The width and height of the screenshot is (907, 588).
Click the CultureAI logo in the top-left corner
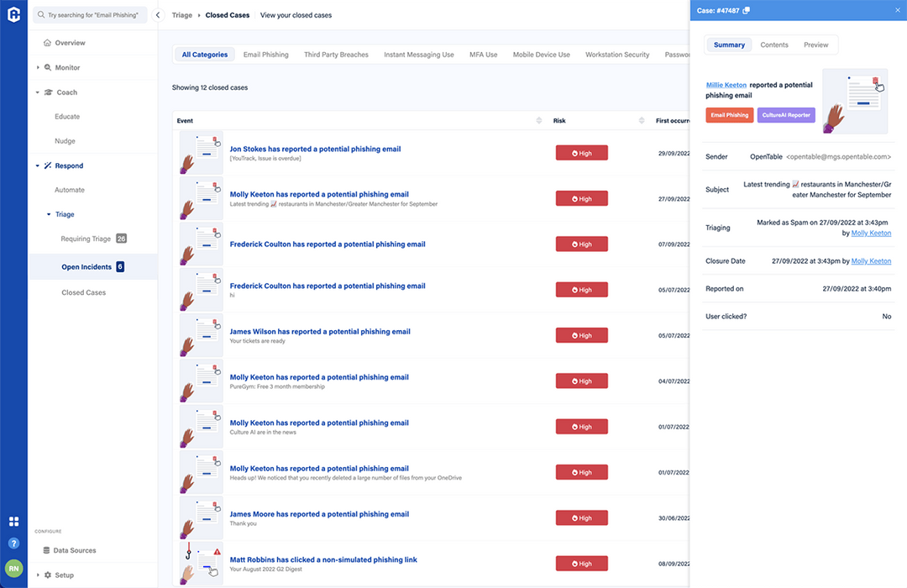(x=13, y=13)
